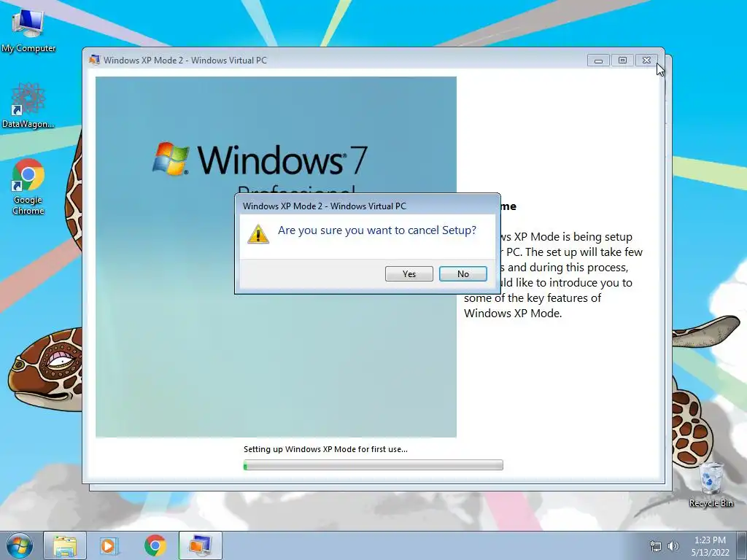Click No to continue Setup
The width and height of the screenshot is (747, 560).
[x=462, y=274]
